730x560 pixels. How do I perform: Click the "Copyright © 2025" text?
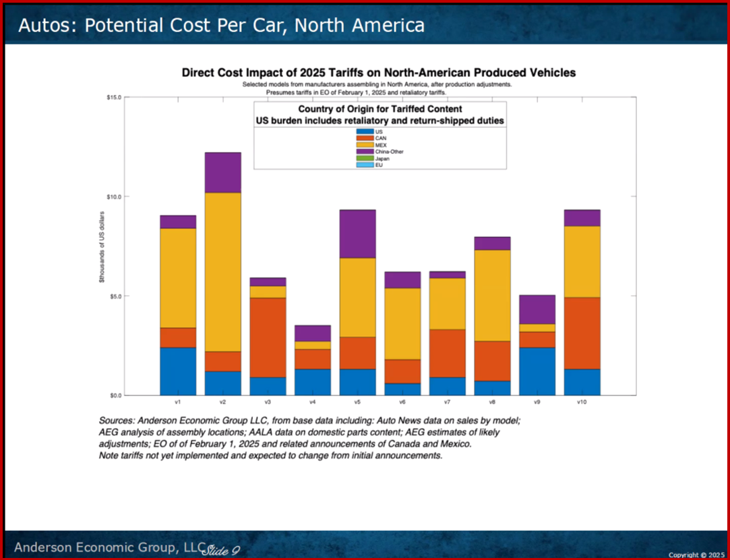point(696,555)
